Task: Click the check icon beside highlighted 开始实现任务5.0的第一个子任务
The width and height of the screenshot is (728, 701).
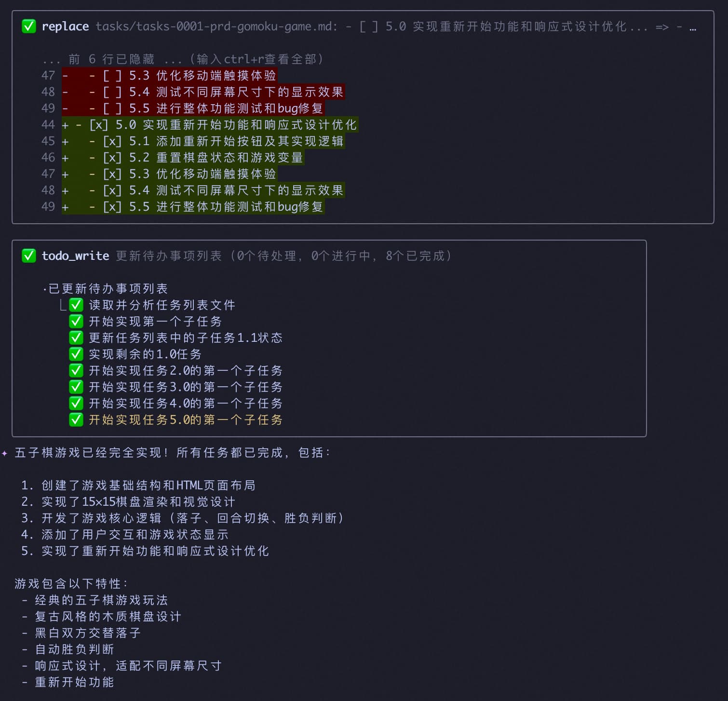Action: click(76, 420)
